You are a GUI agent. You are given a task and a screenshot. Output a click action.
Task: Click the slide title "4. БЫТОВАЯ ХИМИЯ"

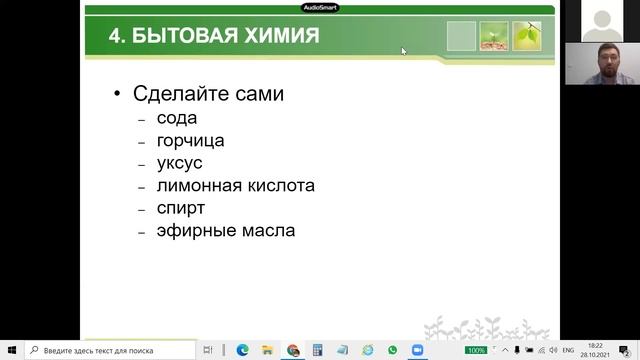click(x=214, y=35)
